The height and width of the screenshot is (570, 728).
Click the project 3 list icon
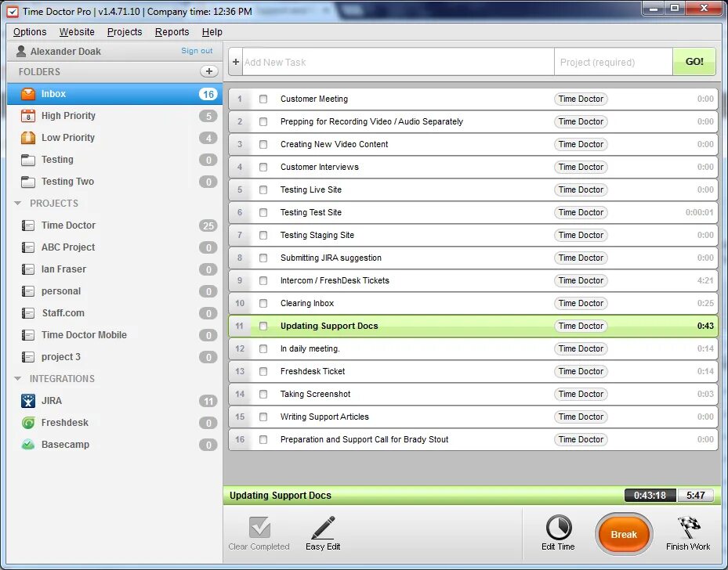28,357
